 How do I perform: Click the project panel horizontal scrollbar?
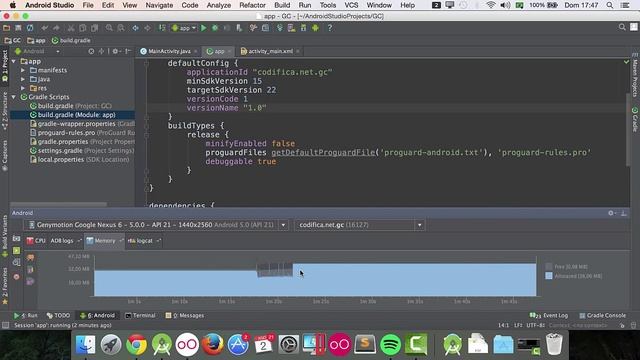(x=59, y=204)
